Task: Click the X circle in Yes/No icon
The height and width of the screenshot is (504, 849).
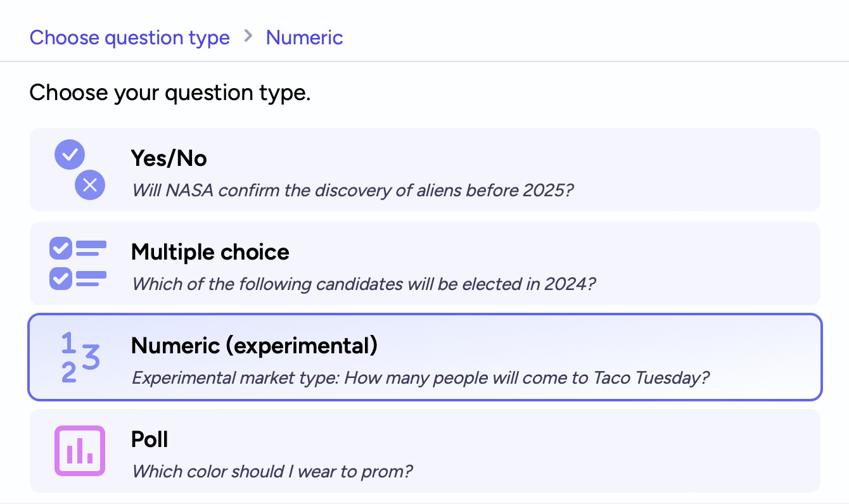Action: [90, 185]
